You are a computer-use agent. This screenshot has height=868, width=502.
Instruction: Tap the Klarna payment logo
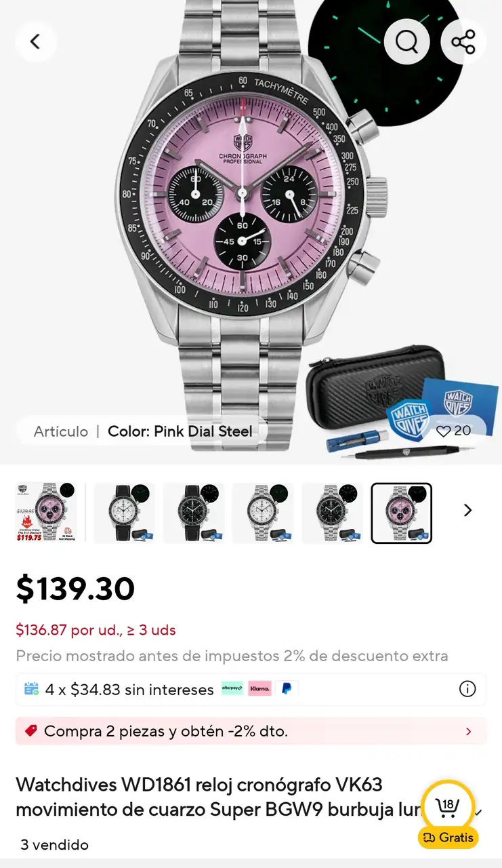[259, 688]
